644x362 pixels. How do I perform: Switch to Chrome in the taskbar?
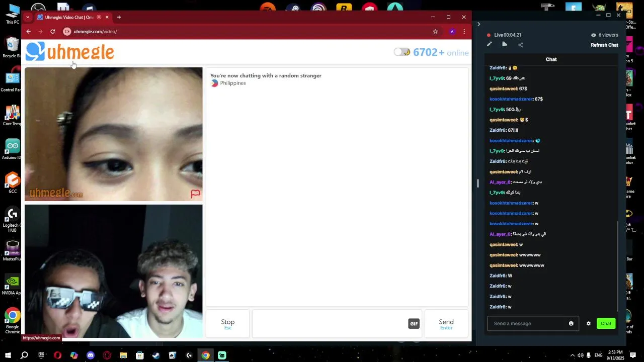[205, 355]
